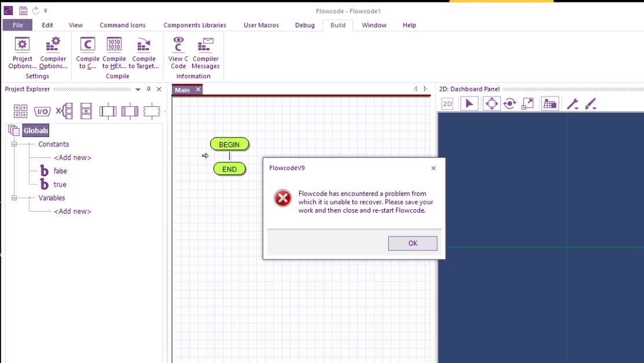
Task: Select the Variables tree item
Action: click(51, 198)
